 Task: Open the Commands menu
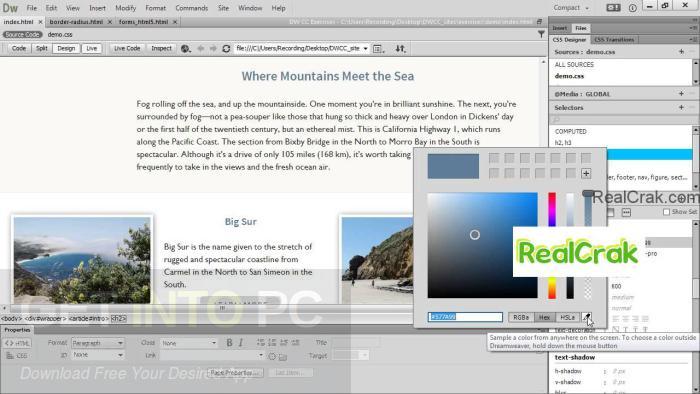click(192, 8)
